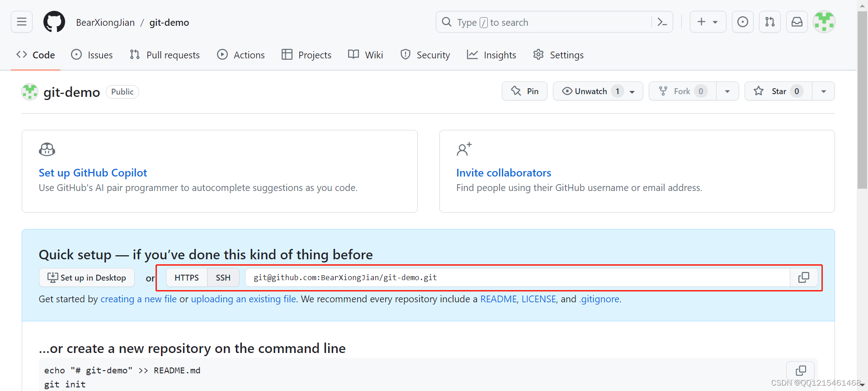
Task: Open the Create new plus dropdown
Action: tap(708, 22)
